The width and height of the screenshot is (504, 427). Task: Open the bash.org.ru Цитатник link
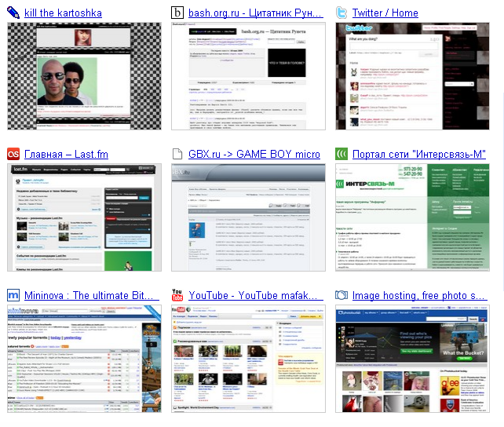click(256, 13)
